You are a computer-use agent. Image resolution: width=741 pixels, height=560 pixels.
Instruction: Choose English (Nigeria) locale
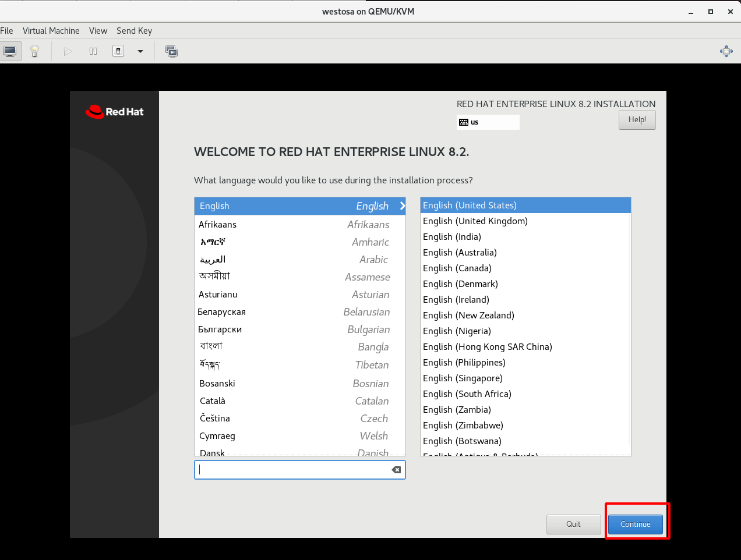point(525,331)
